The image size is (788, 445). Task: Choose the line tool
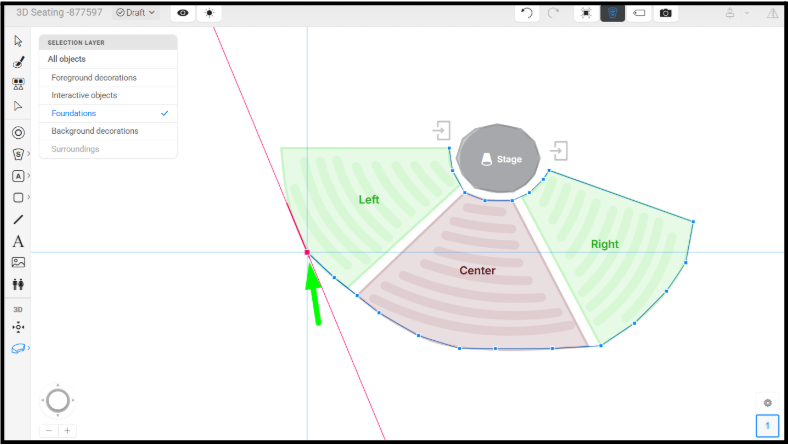click(x=18, y=219)
